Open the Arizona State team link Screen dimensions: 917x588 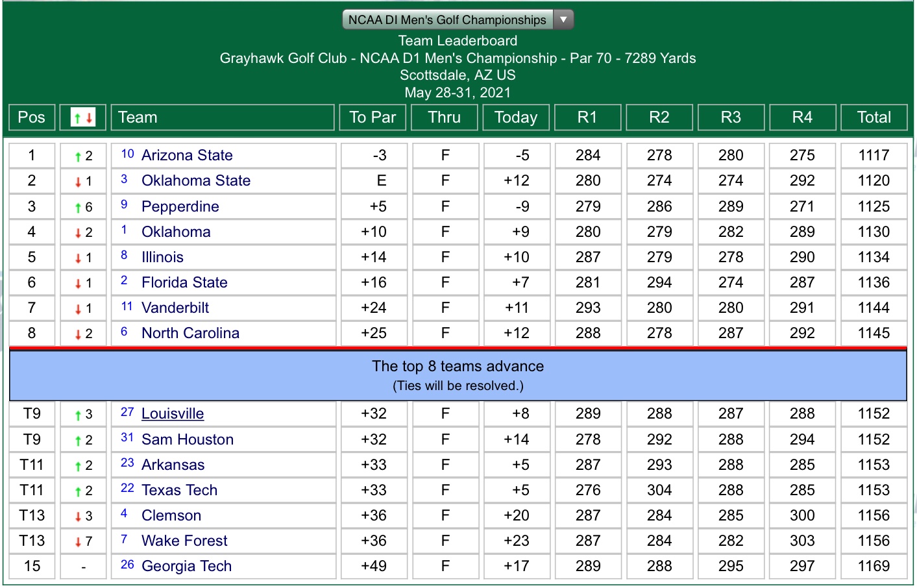(187, 156)
